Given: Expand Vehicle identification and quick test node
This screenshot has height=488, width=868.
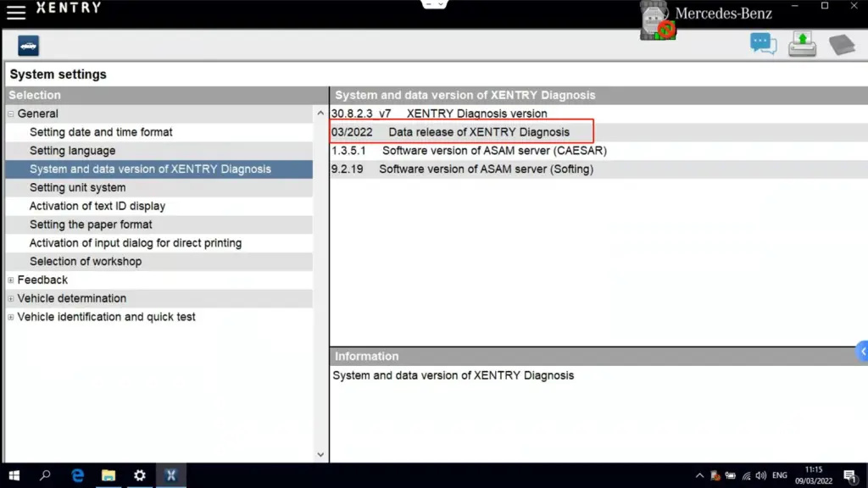Looking at the screenshot, I should point(10,318).
